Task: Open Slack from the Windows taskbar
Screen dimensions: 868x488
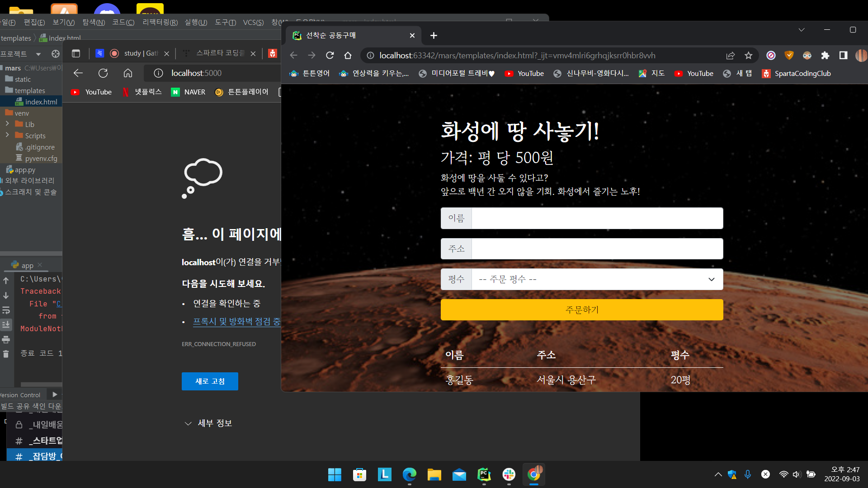Action: (x=509, y=474)
